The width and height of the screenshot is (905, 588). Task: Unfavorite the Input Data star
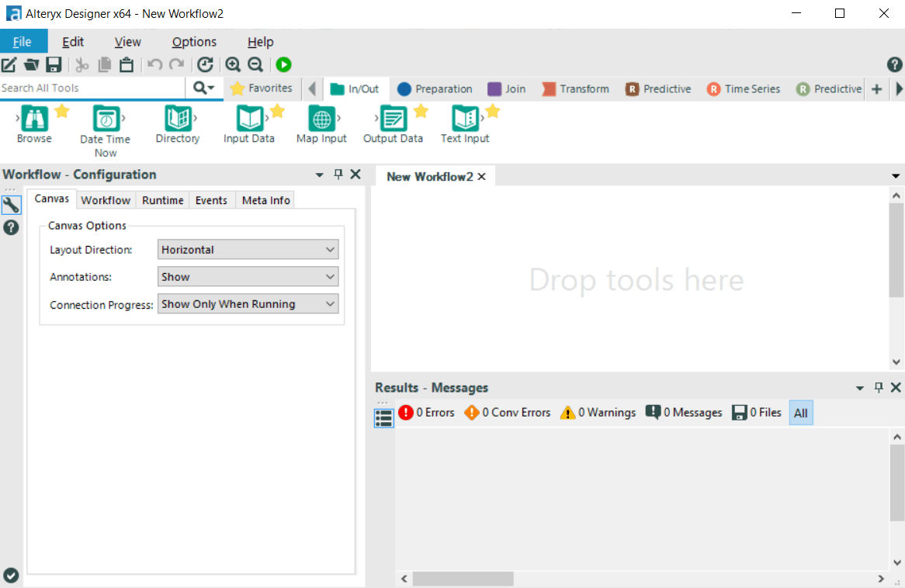point(278,110)
